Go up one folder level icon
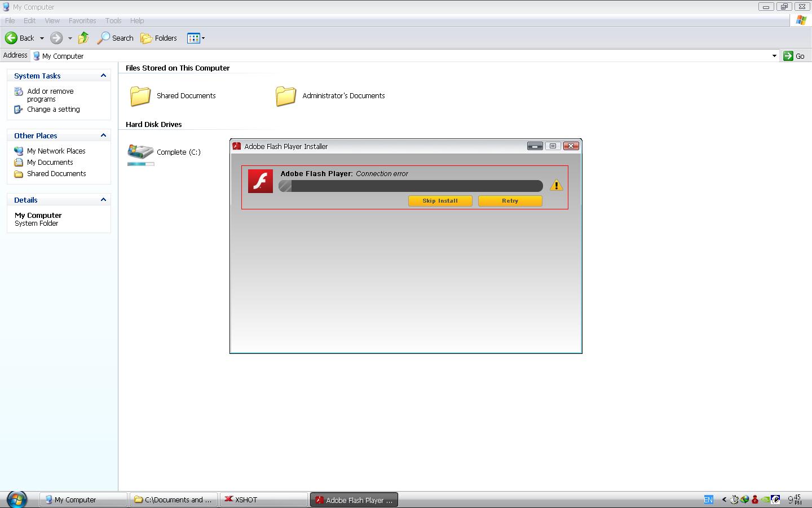This screenshot has height=508, width=812. point(83,38)
